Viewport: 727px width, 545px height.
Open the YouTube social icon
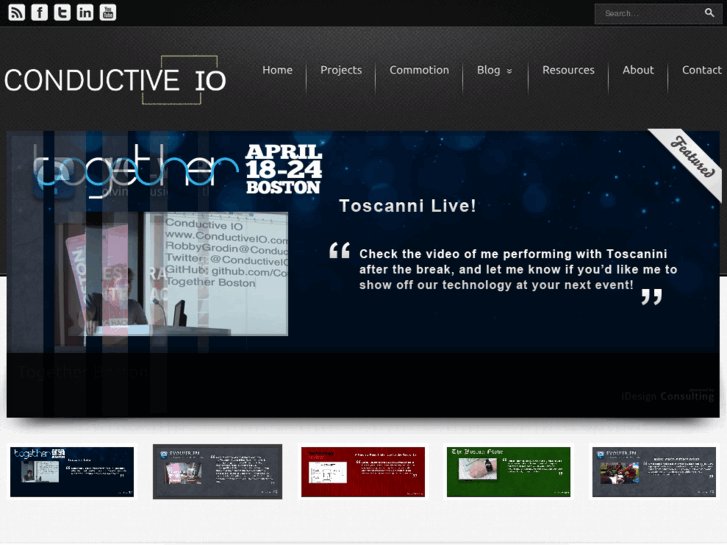[x=108, y=13]
